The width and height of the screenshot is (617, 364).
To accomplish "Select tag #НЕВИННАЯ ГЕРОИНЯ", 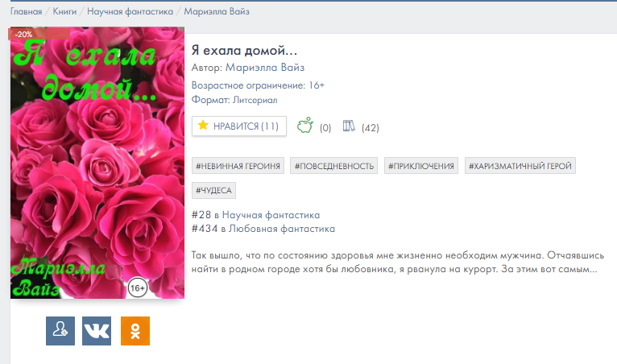I will 238,166.
